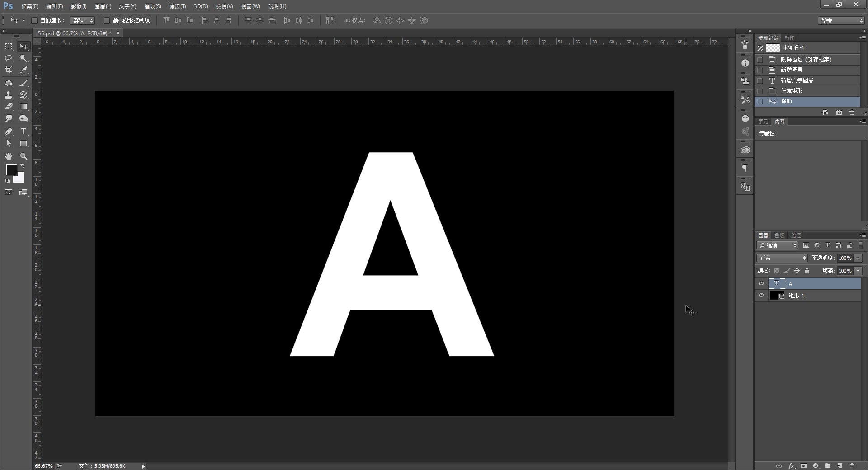Select the Pen tool
Screen dimensions: 868x470
tap(9, 132)
